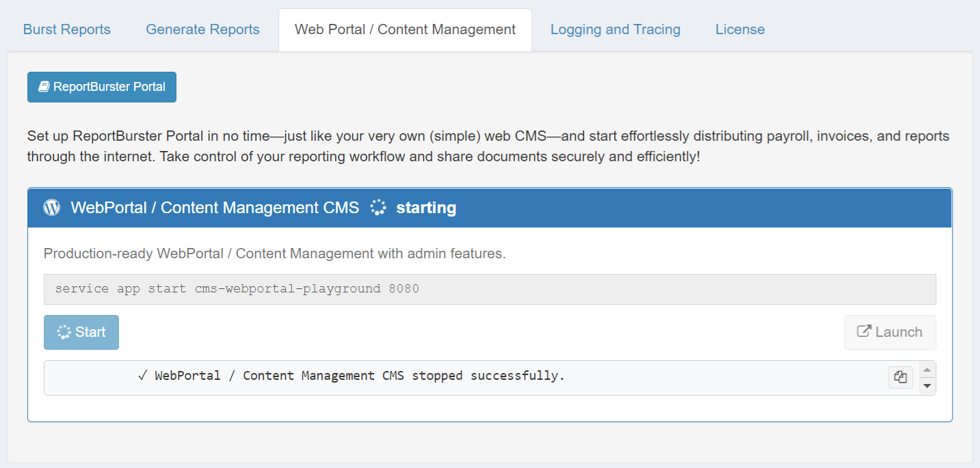Click the book icon ReportBurster Portal button
The image size is (980, 468).
click(102, 87)
